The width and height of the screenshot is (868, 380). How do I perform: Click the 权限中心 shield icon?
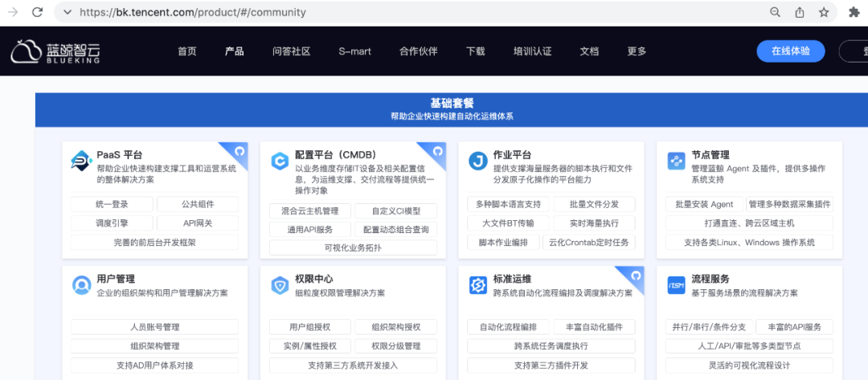pos(280,285)
